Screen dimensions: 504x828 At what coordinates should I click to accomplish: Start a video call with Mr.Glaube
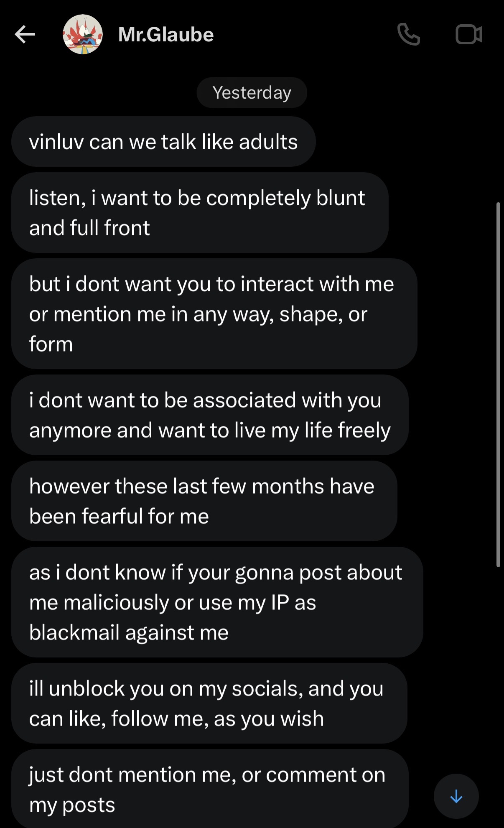pos(468,34)
